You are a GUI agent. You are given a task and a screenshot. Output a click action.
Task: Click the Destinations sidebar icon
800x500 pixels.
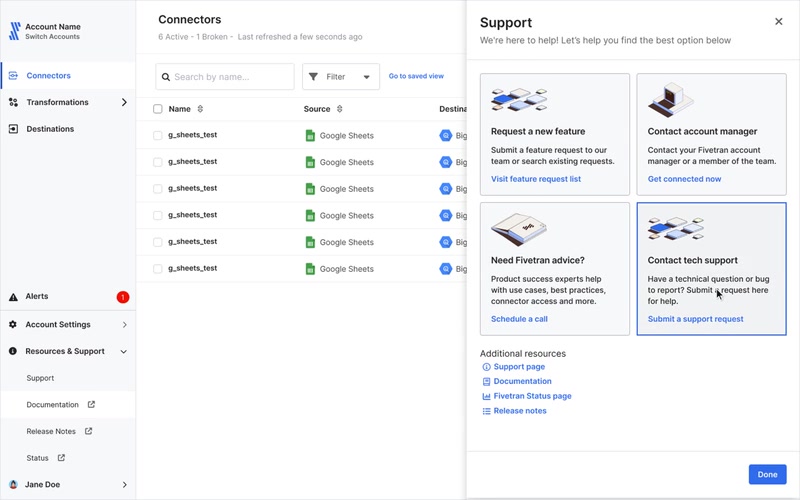coord(13,129)
